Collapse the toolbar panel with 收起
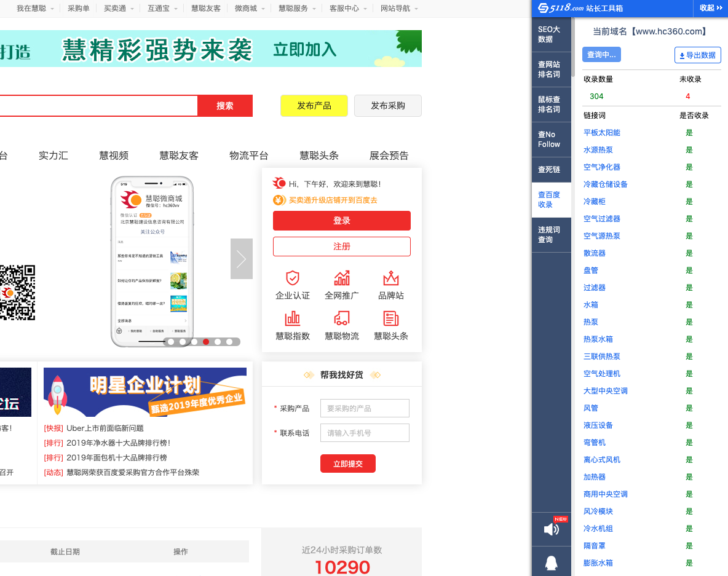The width and height of the screenshot is (728, 576). pos(710,8)
